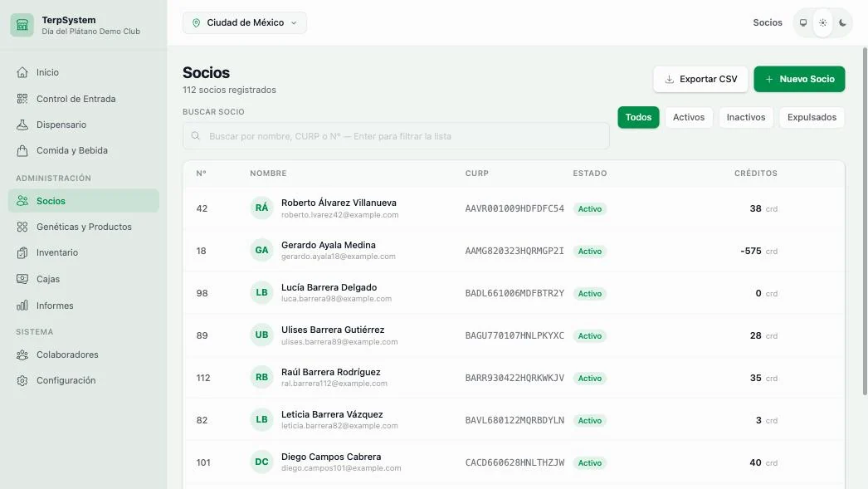Select CURP AAVR001009HDFDFC54

pos(514,208)
